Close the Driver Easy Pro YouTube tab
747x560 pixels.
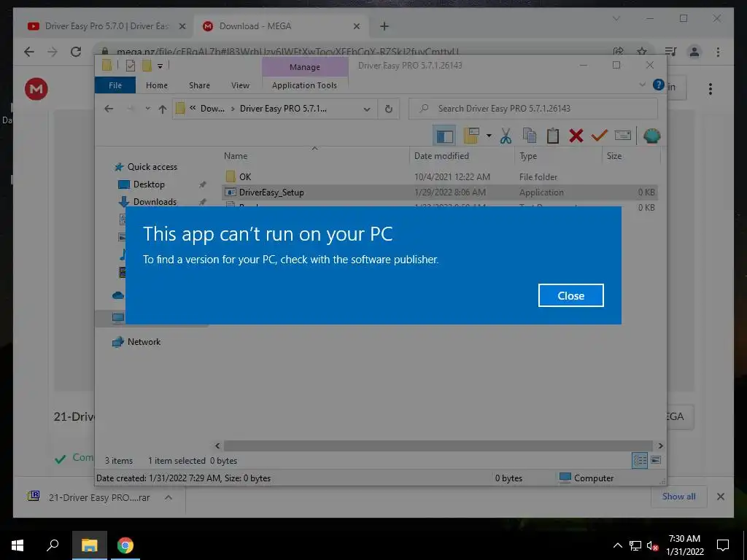click(x=182, y=26)
